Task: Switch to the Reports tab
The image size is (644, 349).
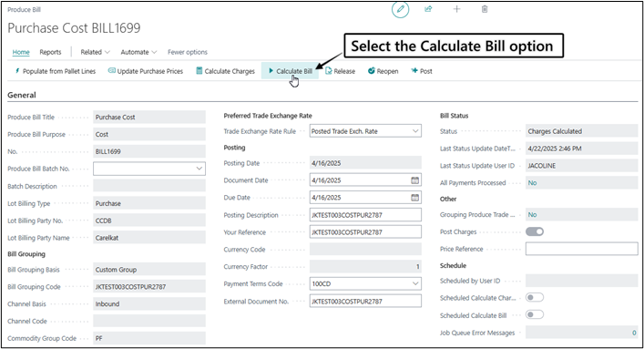Action: (50, 52)
